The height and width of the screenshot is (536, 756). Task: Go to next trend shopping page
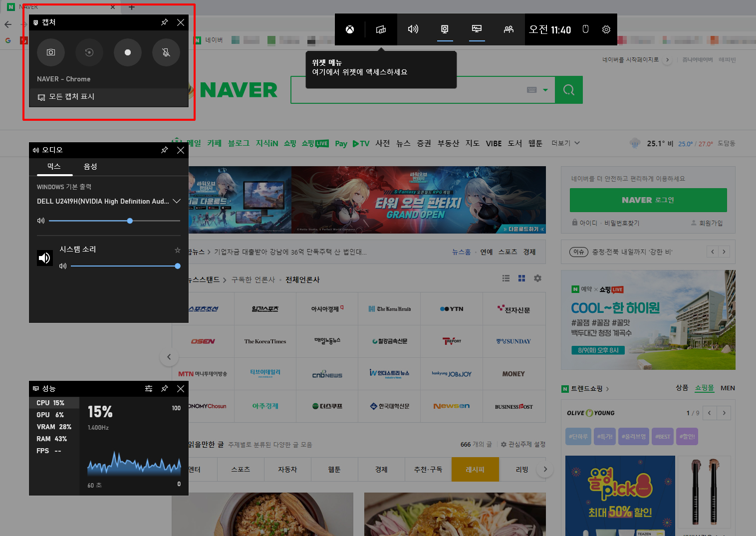(x=724, y=413)
